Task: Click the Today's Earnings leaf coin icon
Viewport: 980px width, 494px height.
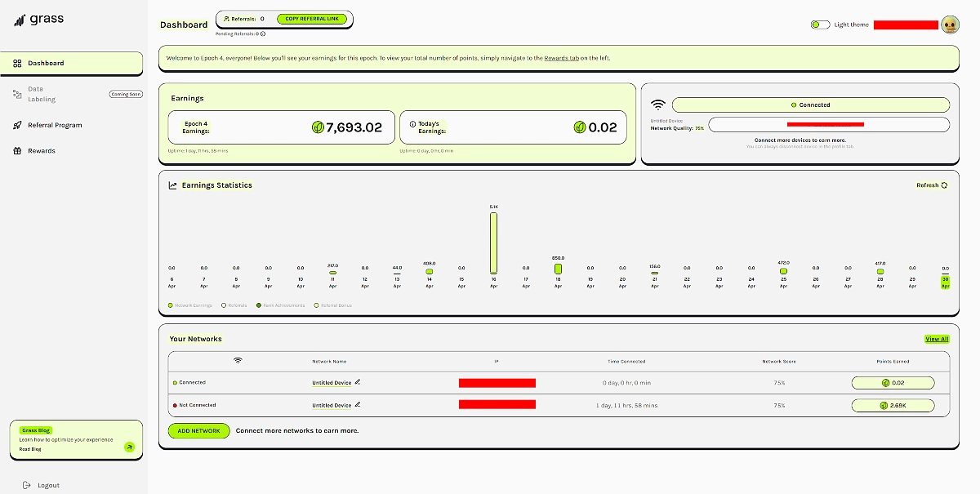Action: click(x=579, y=127)
